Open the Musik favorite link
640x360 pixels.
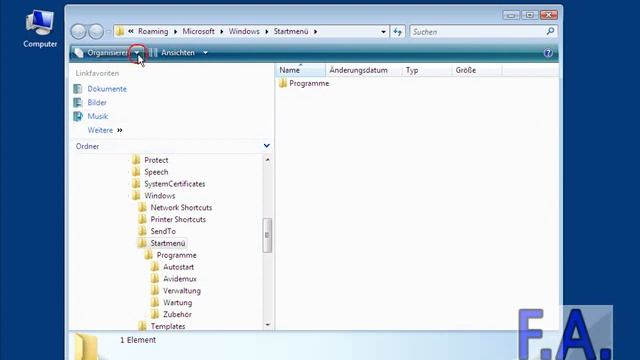pyautogui.click(x=98, y=116)
